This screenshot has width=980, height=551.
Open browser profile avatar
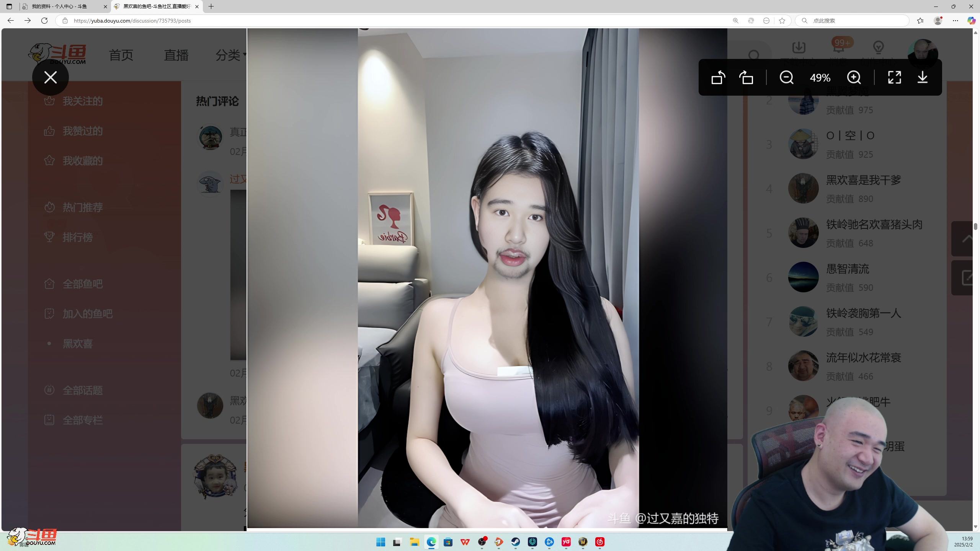[938, 21]
